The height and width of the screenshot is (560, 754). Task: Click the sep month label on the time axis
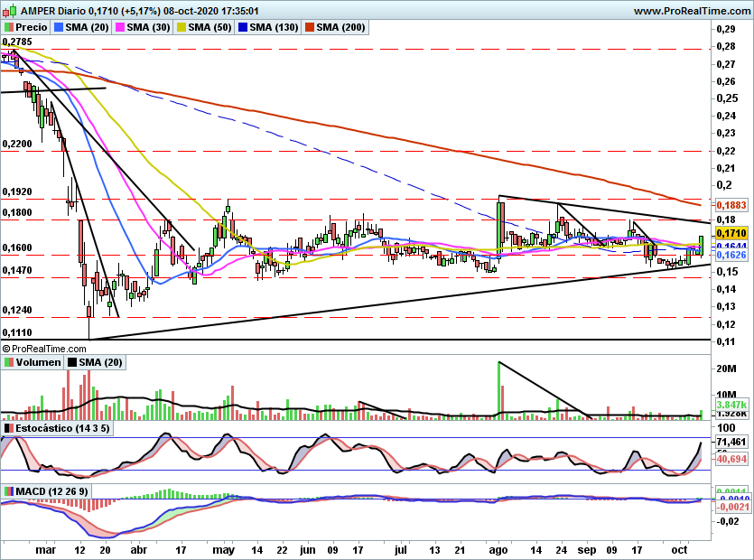tap(587, 550)
